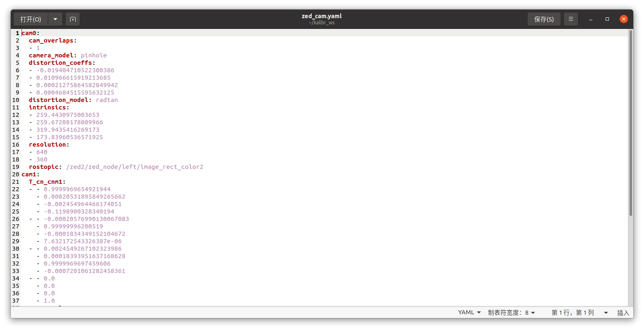Image resolution: width=644 pixels, height=330 pixels.
Task: Click value -0.0001834349152104672
Action: click(x=85, y=234)
